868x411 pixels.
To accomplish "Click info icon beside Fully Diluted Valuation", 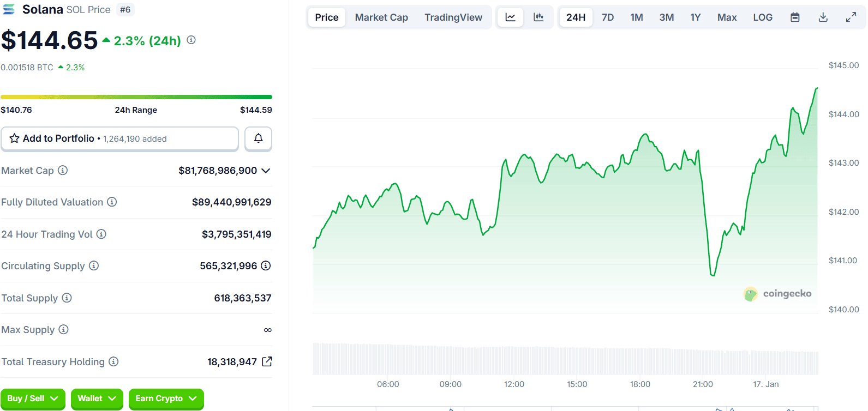I will (x=112, y=202).
